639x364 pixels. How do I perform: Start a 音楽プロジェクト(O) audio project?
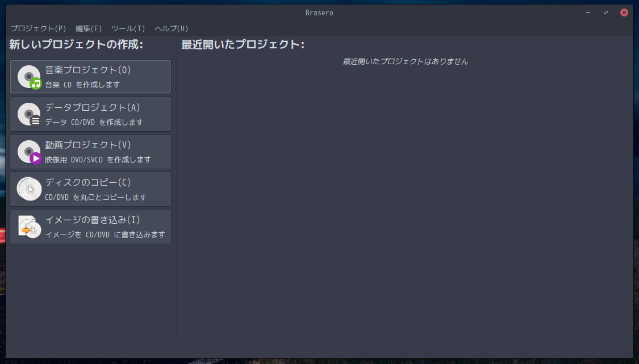click(x=90, y=77)
